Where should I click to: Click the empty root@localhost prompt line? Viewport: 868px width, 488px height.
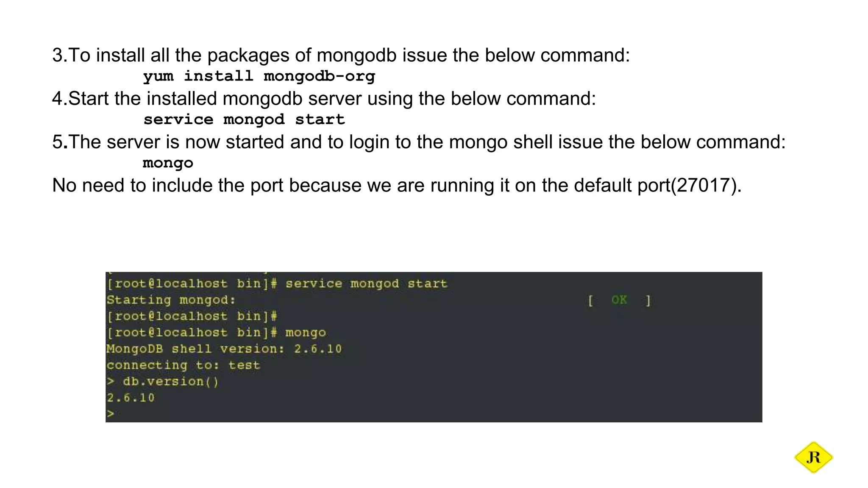click(192, 316)
